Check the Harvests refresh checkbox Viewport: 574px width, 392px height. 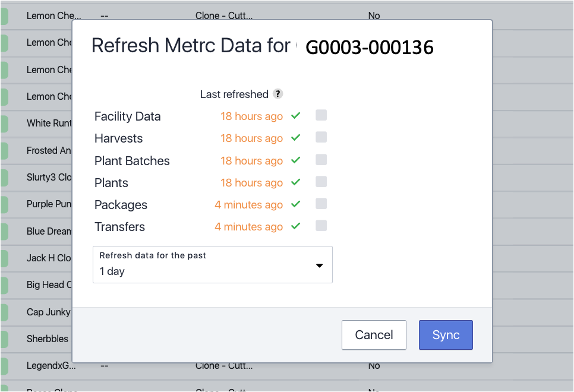coord(321,137)
